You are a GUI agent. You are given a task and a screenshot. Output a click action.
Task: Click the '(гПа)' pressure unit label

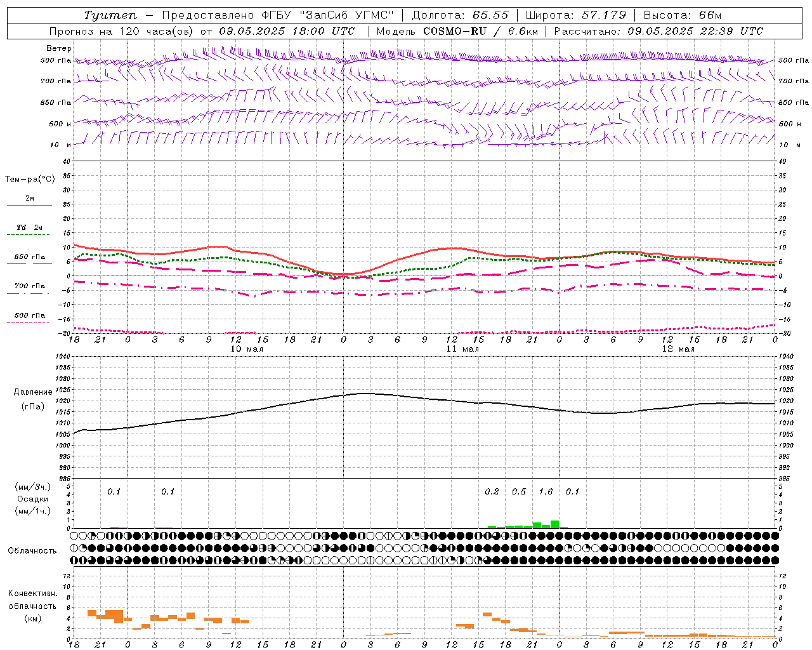(x=33, y=406)
